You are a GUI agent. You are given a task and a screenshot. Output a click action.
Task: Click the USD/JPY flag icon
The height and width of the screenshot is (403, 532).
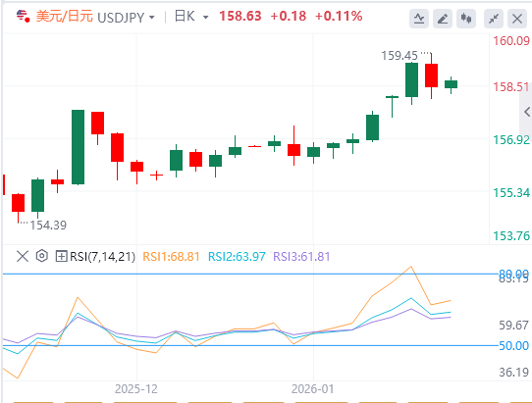[23, 16]
